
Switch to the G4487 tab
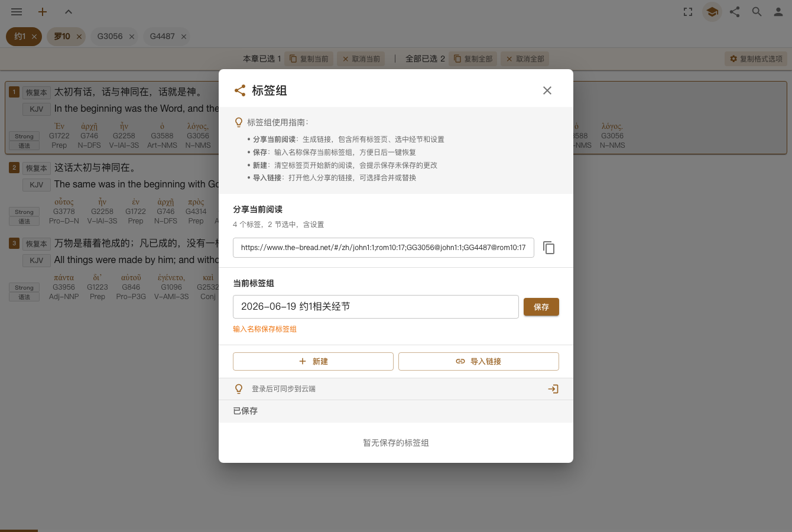tap(162, 37)
